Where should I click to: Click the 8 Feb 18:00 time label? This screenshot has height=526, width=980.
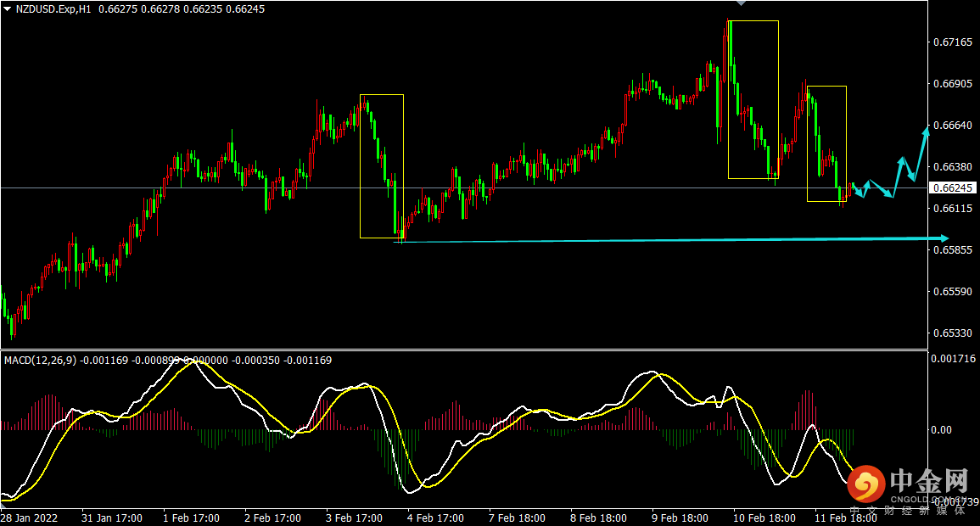pyautogui.click(x=598, y=518)
